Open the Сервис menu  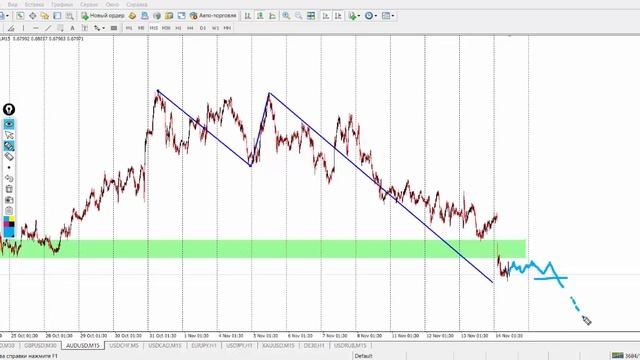(x=89, y=4)
